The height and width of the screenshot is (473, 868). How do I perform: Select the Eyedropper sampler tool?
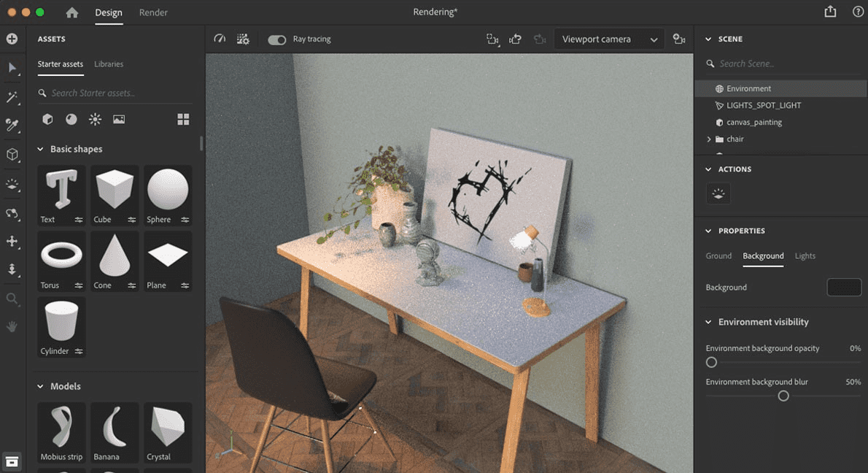(12, 125)
